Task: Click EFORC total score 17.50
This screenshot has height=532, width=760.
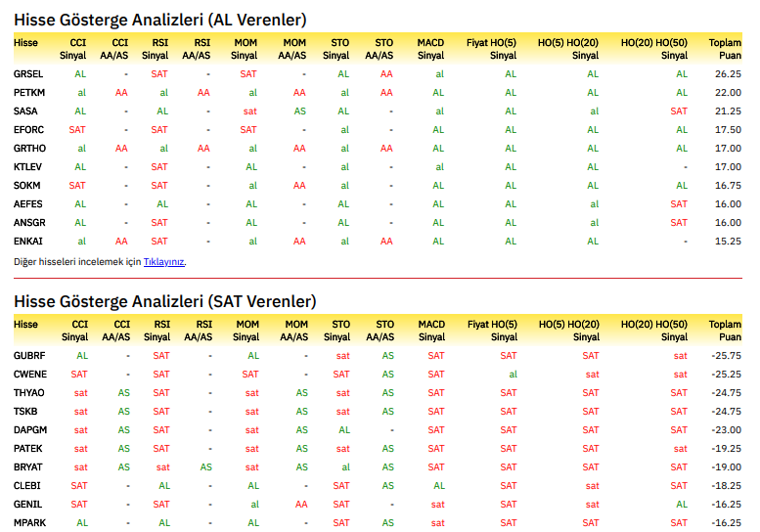Action: (x=728, y=130)
